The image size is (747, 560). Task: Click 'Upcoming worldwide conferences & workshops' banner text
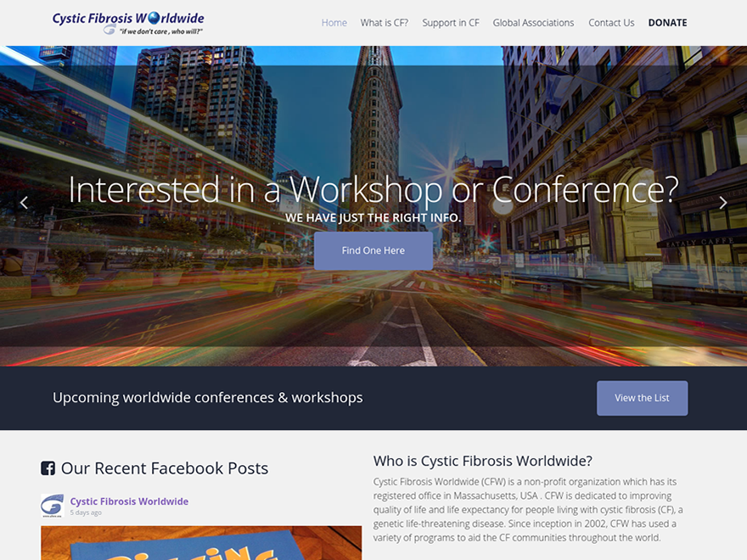207,398
